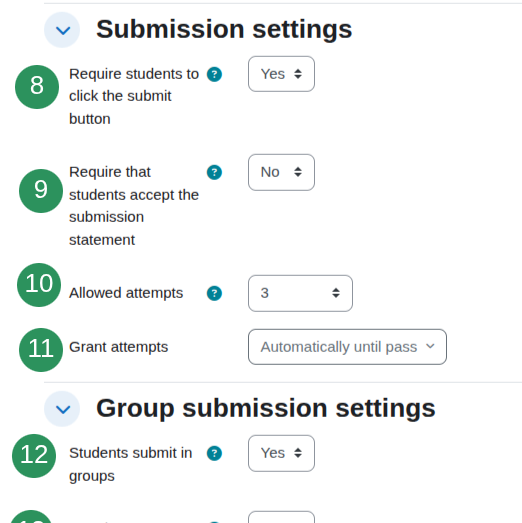Open the Students submit in groups dropdown
This screenshot has height=523, width=522.
(x=282, y=453)
